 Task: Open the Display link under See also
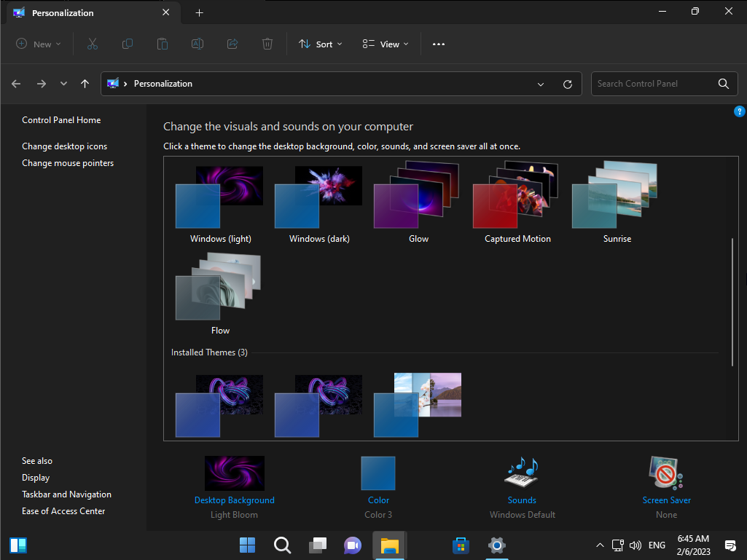(36, 478)
